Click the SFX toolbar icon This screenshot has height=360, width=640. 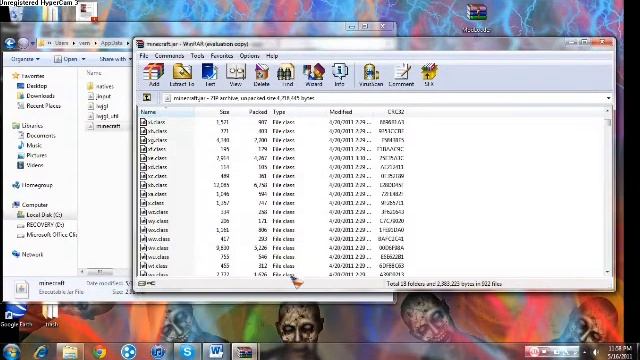point(429,75)
